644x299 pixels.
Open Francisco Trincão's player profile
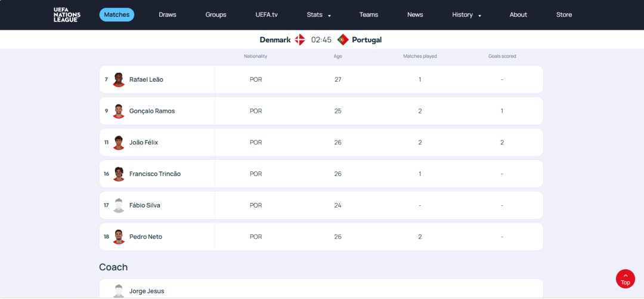click(x=155, y=174)
